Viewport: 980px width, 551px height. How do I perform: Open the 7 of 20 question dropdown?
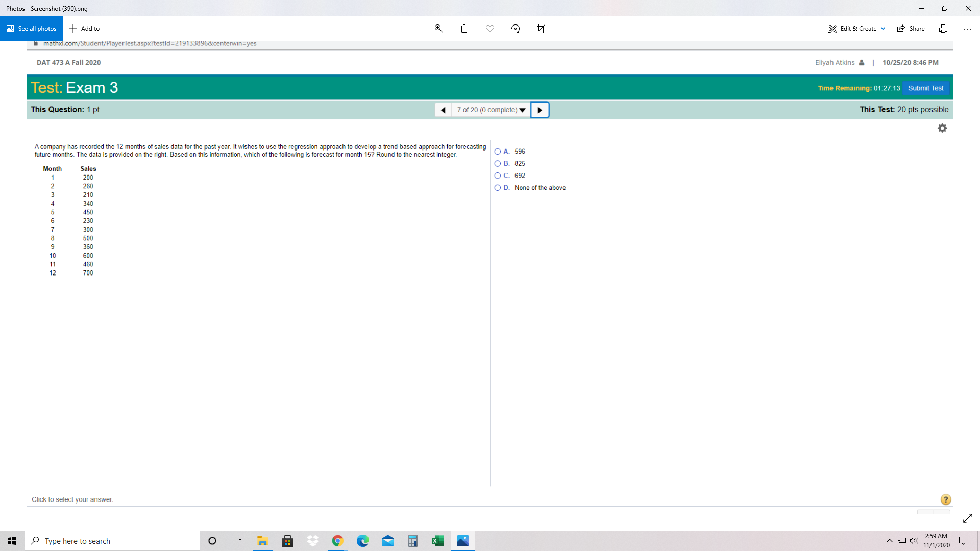(491, 110)
